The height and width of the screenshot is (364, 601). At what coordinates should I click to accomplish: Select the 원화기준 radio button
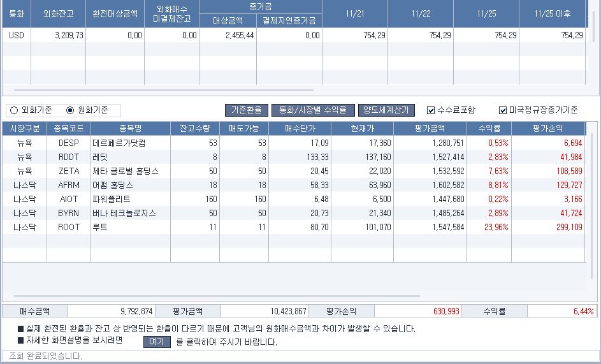tap(71, 110)
